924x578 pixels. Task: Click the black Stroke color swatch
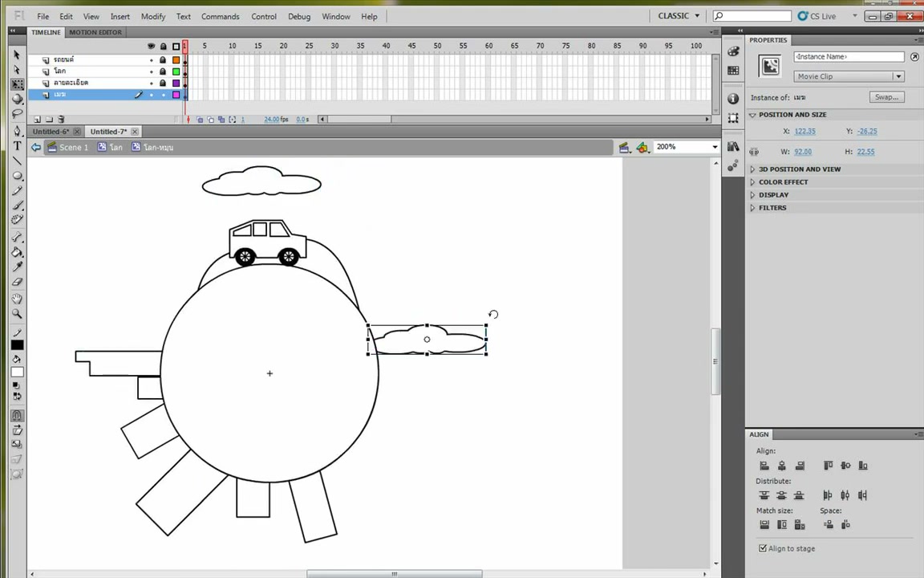click(17, 345)
